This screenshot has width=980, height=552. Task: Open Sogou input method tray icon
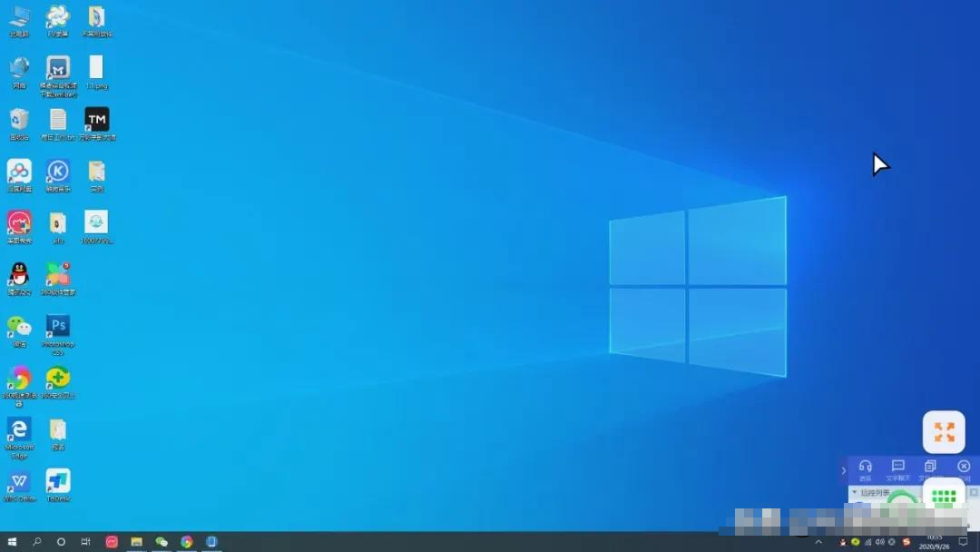[x=906, y=542]
